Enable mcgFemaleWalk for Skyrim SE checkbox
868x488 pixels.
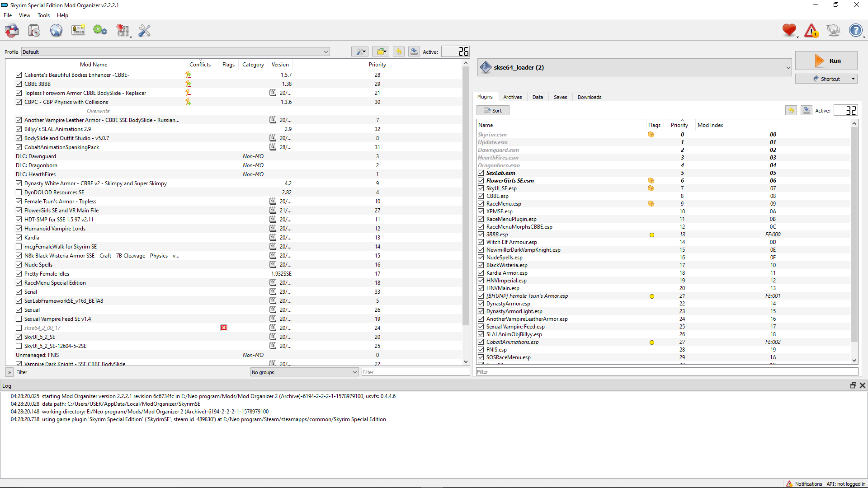(x=19, y=246)
